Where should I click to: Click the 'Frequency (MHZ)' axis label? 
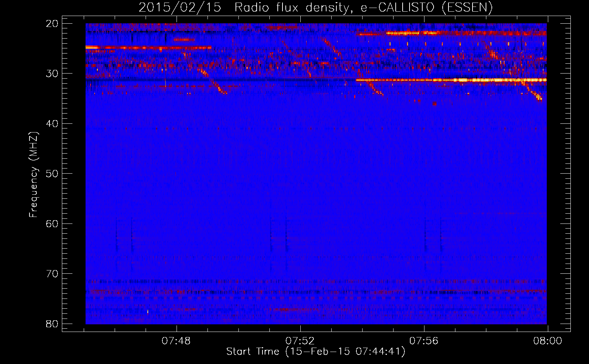[33, 175]
